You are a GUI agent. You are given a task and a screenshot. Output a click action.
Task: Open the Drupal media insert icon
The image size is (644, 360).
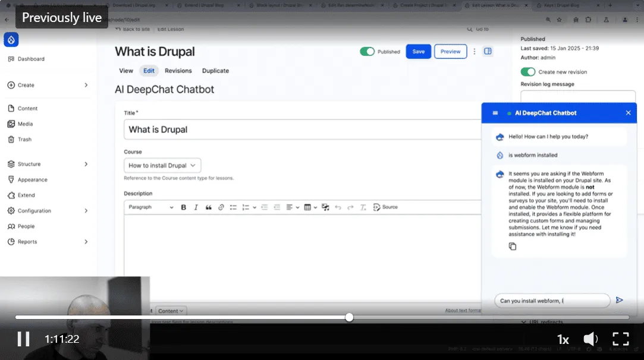click(325, 207)
